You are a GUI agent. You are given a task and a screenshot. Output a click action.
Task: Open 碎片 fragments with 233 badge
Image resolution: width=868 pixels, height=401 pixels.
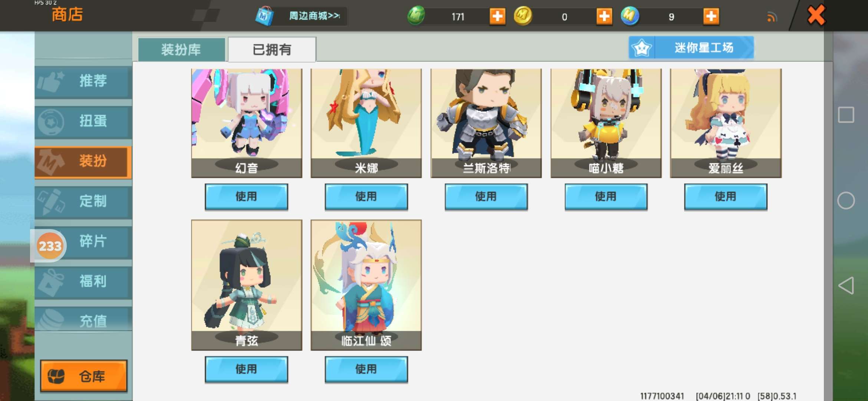coord(83,242)
